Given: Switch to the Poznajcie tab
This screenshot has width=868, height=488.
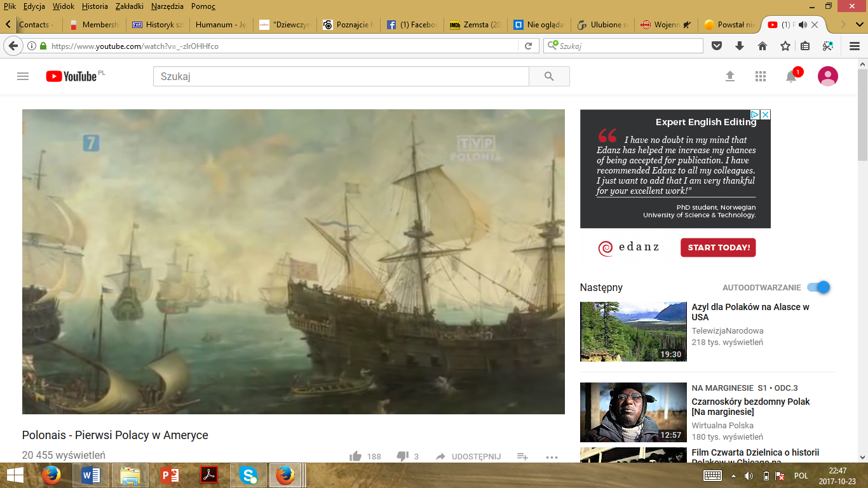Looking at the screenshot, I should pos(348,25).
